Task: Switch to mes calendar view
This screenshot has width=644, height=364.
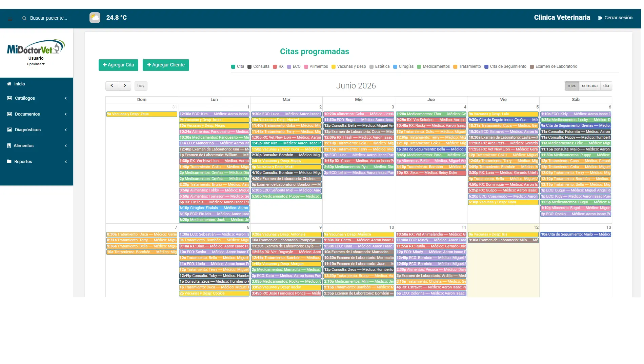Action: (572, 86)
